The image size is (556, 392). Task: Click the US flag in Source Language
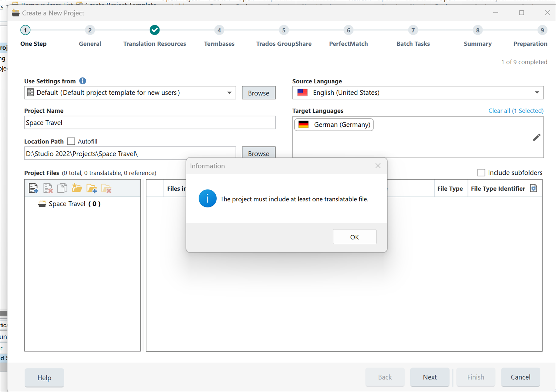[x=303, y=93]
